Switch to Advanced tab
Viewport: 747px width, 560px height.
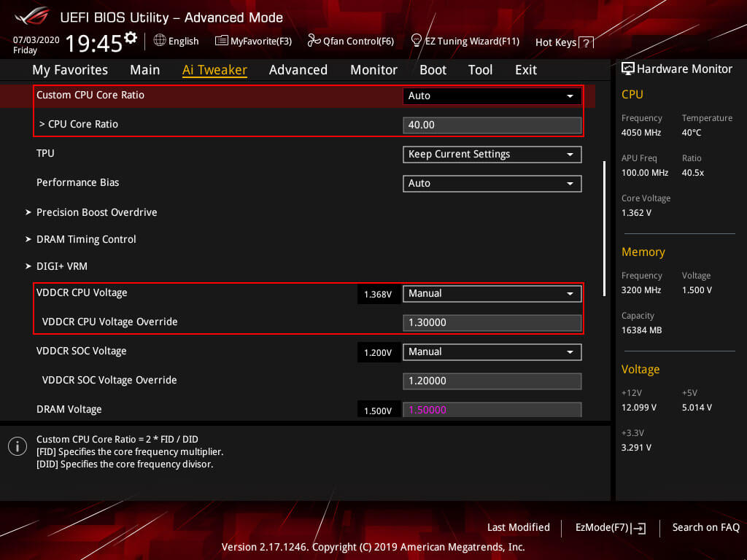[298, 70]
